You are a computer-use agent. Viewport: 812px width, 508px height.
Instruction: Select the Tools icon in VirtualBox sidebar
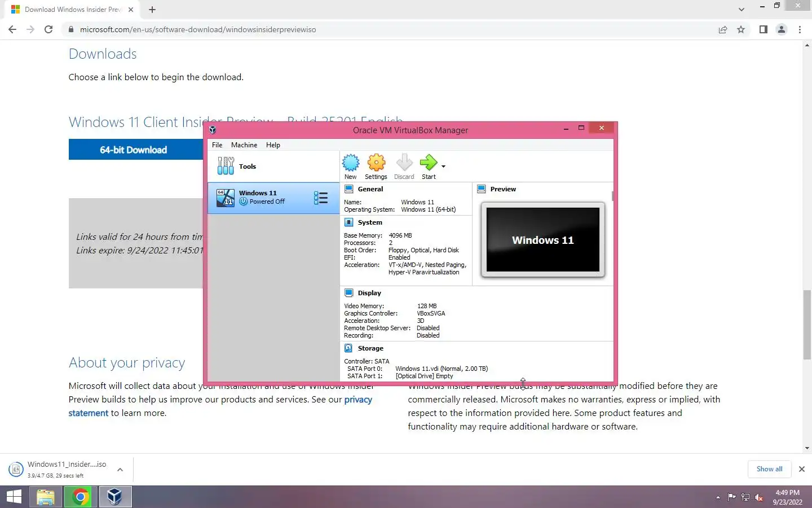(x=226, y=166)
